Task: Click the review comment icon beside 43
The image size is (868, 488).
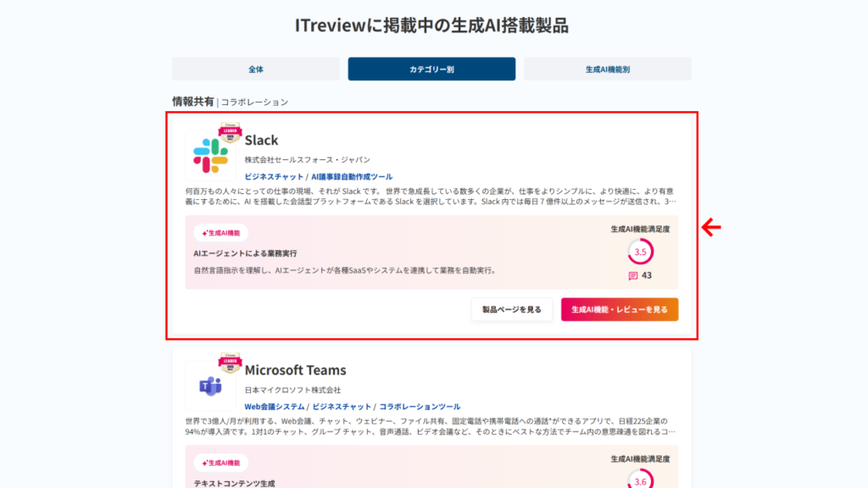Action: pyautogui.click(x=633, y=275)
